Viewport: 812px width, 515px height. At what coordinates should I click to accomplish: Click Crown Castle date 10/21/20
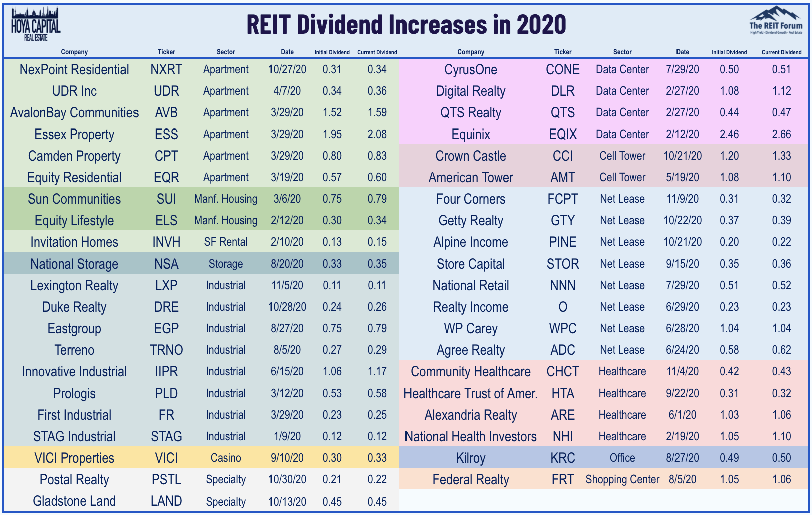683,156
